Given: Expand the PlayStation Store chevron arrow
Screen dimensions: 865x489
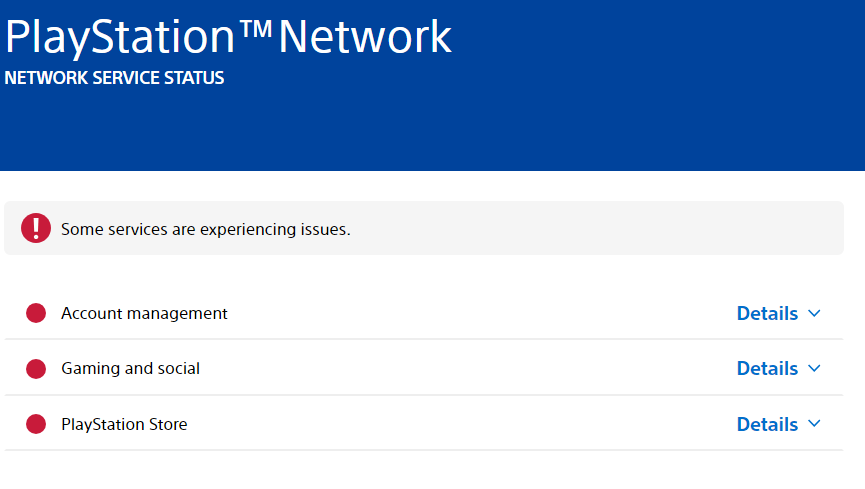Looking at the screenshot, I should click(814, 424).
